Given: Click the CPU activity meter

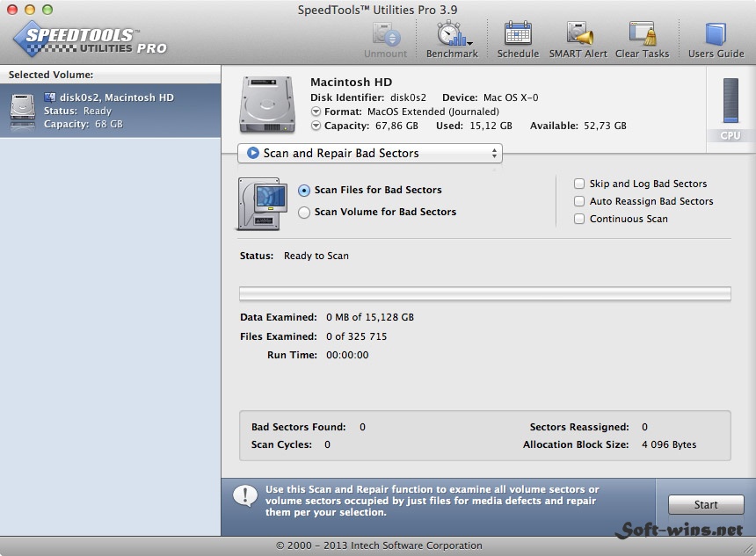Looking at the screenshot, I should [731, 101].
